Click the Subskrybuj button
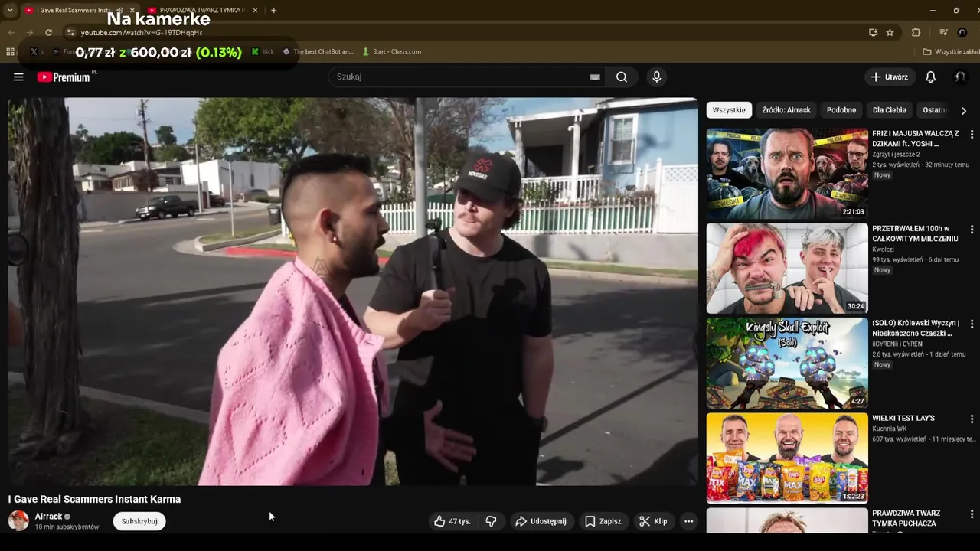This screenshot has width=980, height=551. [x=139, y=521]
